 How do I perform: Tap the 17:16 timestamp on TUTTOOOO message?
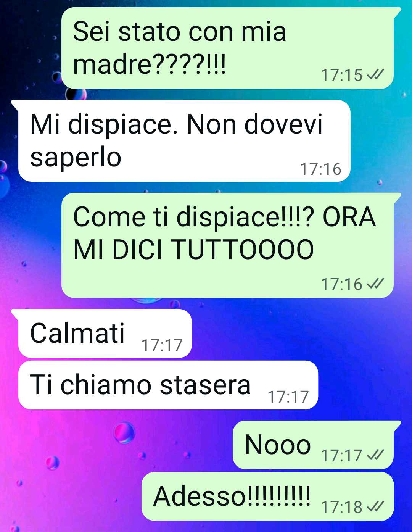342,284
